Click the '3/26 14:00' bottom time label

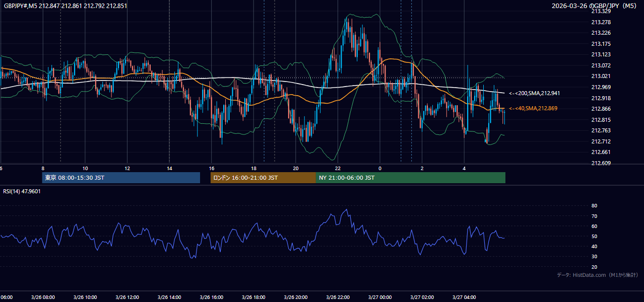169,297
